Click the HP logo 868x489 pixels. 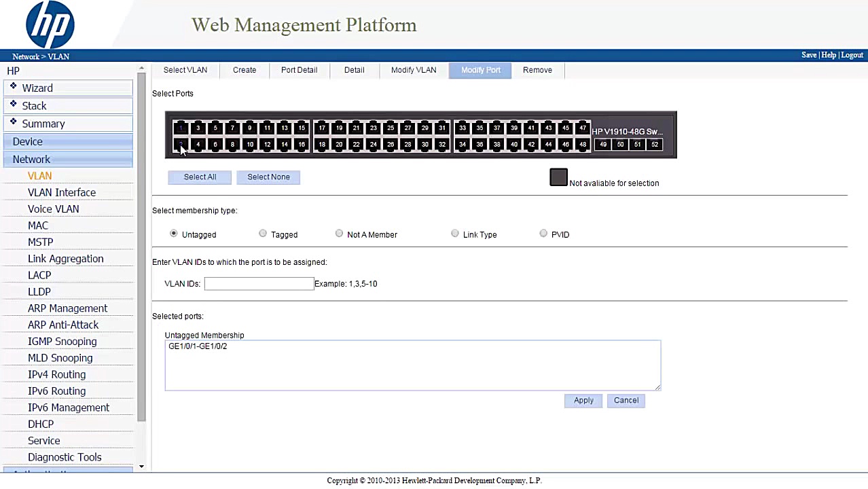pyautogui.click(x=50, y=24)
